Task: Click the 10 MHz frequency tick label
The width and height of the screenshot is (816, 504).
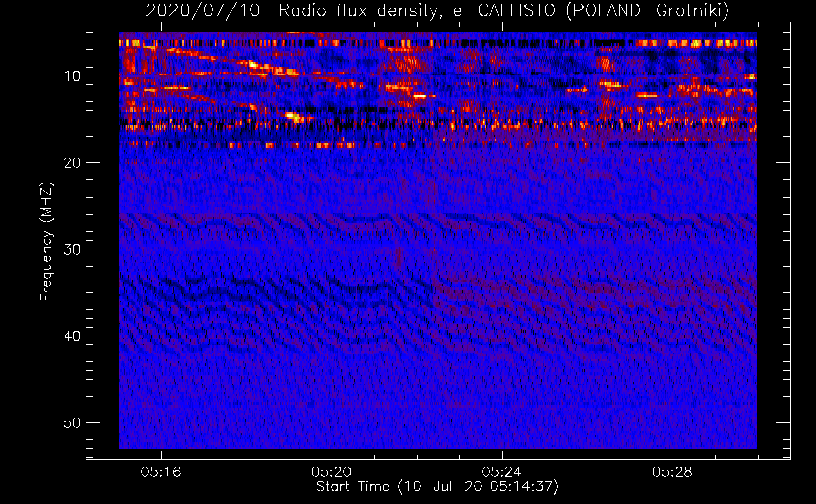Action: pyautogui.click(x=73, y=76)
